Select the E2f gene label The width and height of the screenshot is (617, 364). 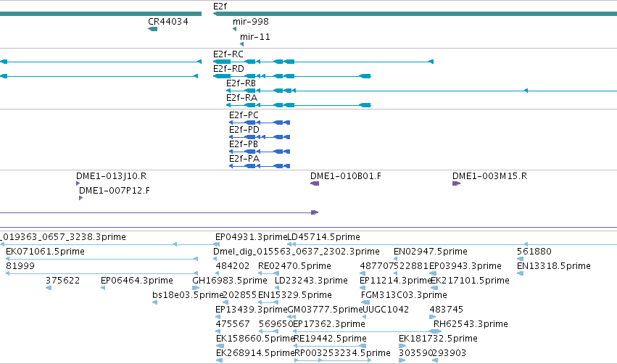220,7
